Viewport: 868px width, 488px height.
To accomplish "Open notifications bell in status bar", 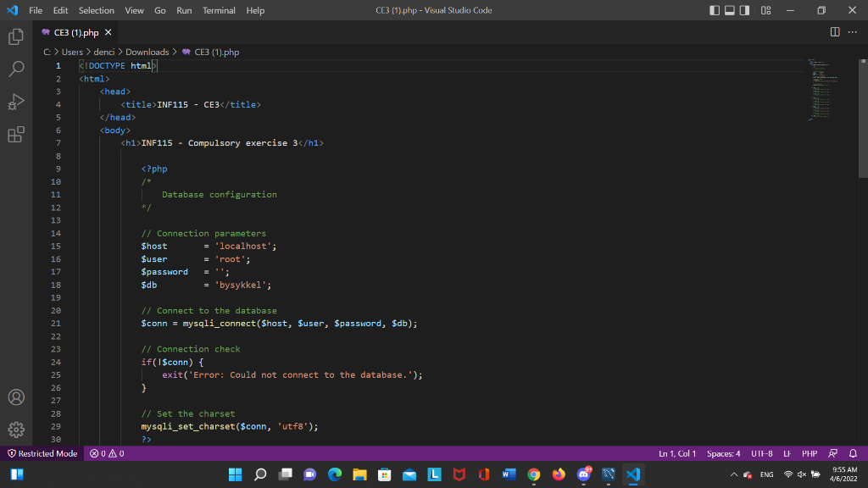I will [853, 454].
